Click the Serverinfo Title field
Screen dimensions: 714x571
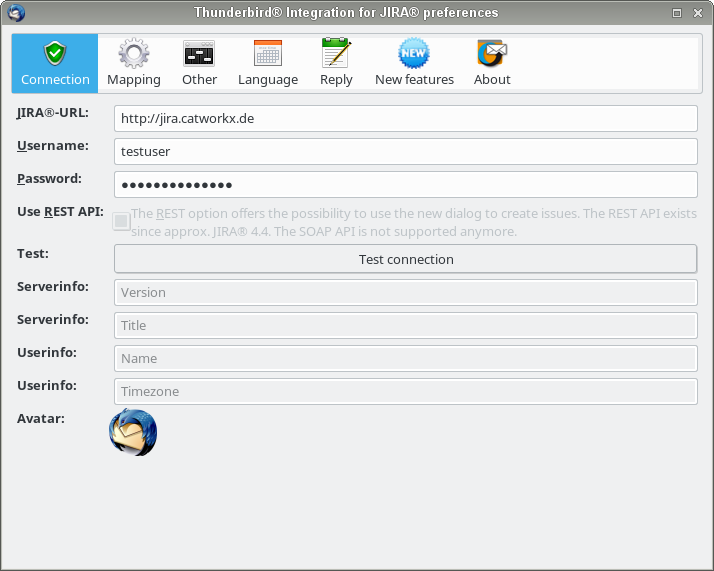[x=405, y=326]
